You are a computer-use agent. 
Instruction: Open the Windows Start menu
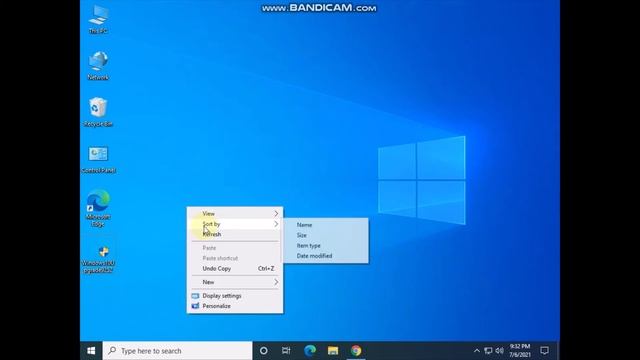(91, 351)
